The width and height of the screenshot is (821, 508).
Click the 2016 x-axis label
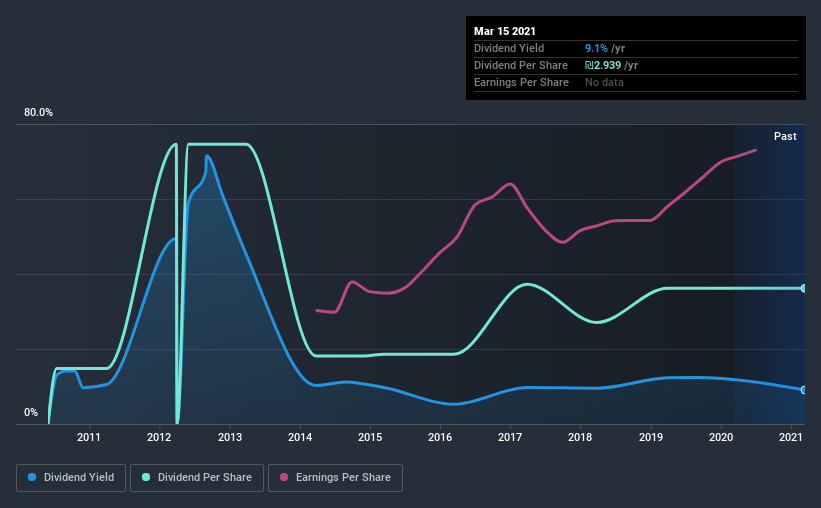pyautogui.click(x=440, y=437)
